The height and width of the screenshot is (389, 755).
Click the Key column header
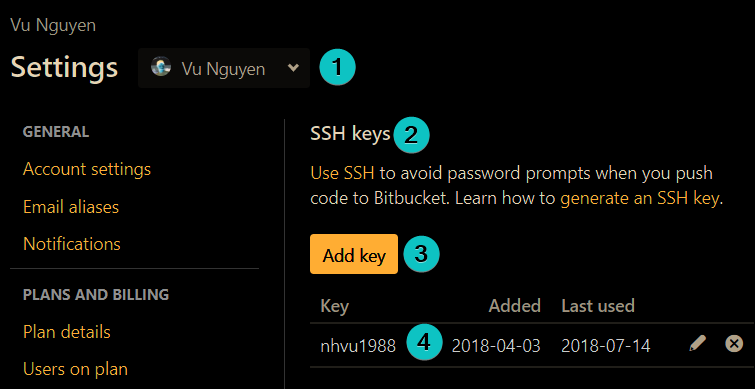click(335, 306)
